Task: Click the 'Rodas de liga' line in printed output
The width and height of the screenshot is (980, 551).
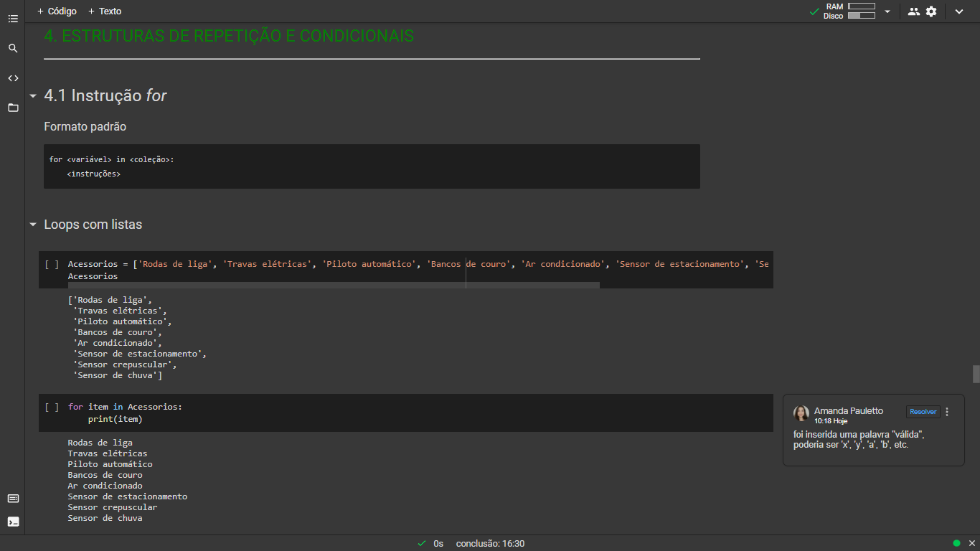Action: tap(100, 443)
